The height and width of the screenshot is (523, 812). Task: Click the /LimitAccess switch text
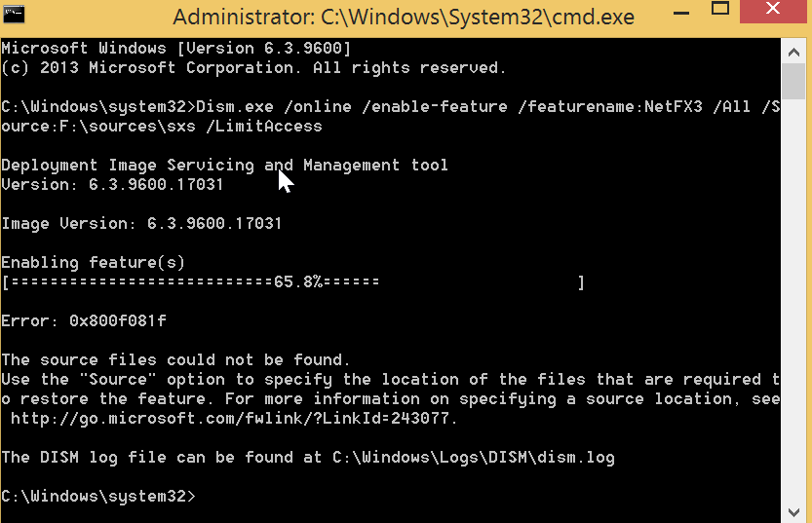[264, 127]
